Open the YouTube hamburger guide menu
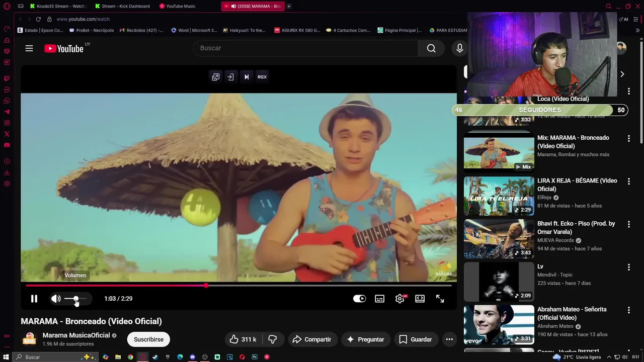This screenshot has height=362, width=644. tap(29, 48)
